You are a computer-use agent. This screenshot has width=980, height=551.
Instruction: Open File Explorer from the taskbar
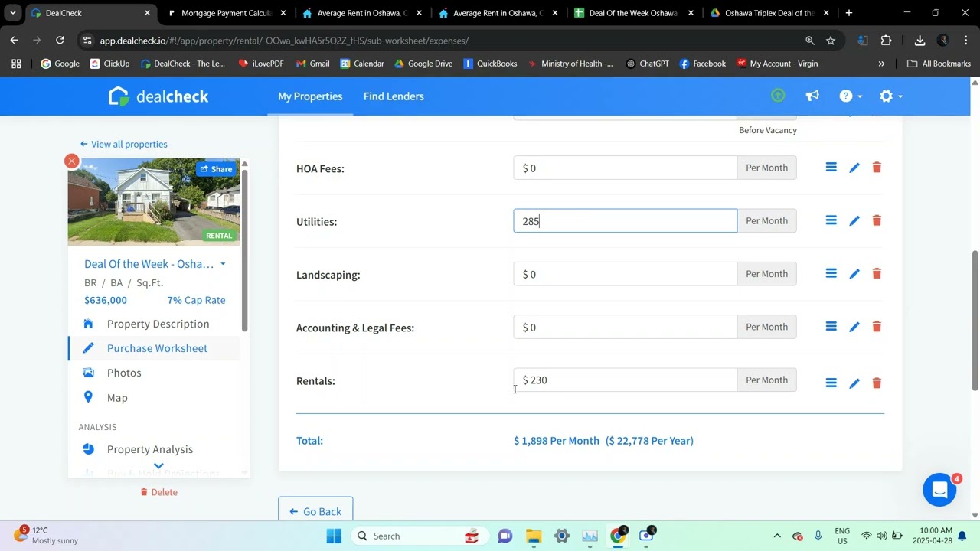click(x=534, y=536)
